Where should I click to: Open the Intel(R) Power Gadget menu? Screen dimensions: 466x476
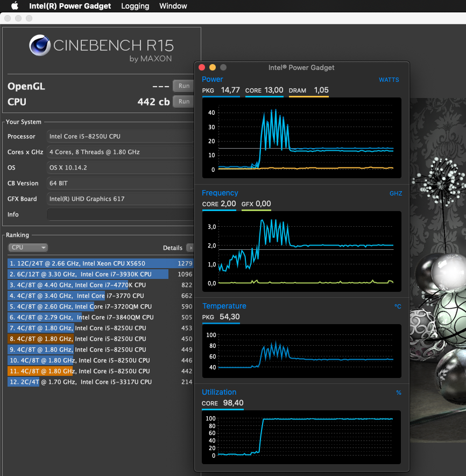(70, 6)
